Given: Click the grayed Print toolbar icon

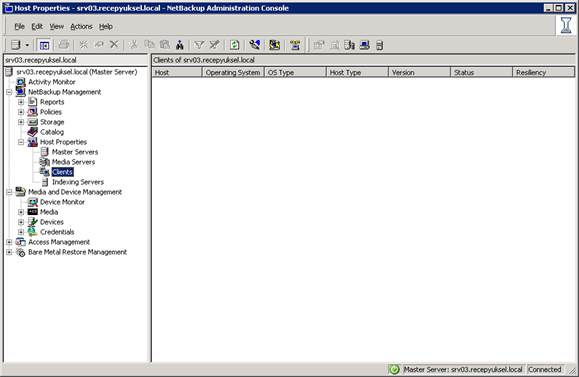Looking at the screenshot, I should coord(64,45).
